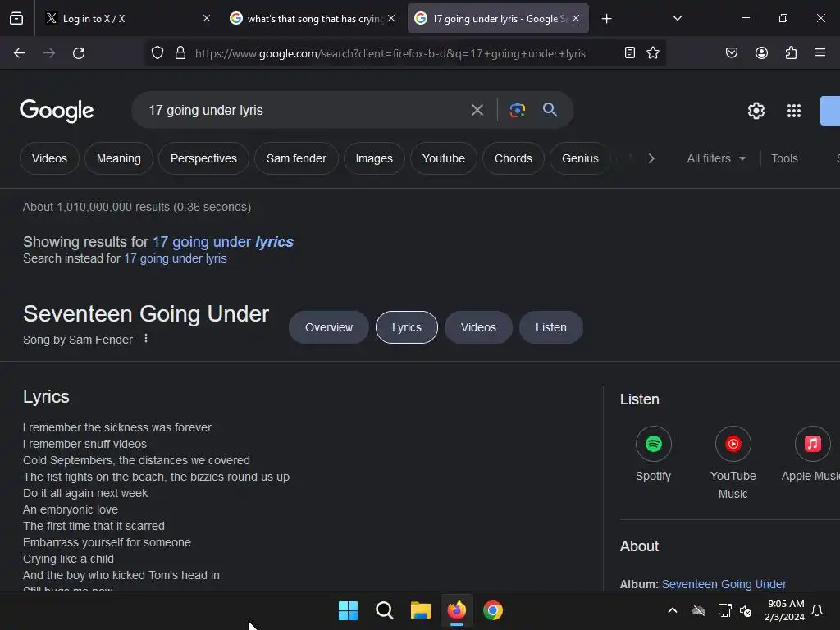Close the Log in to X tab
This screenshot has width=840, height=630.
pyautogui.click(x=207, y=18)
